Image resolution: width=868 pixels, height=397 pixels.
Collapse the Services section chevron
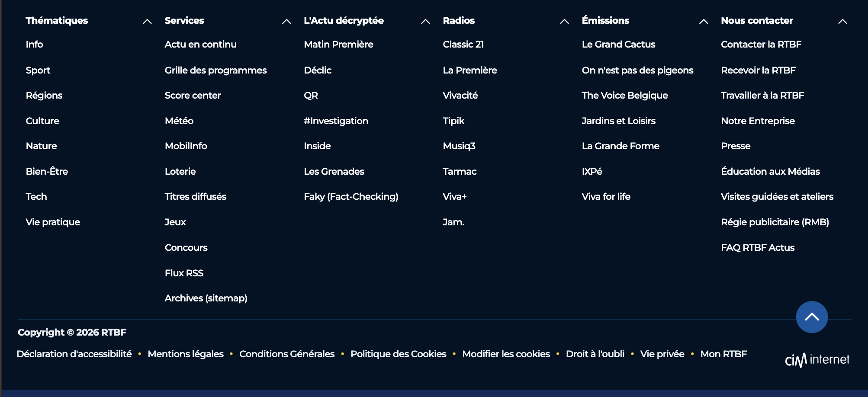pos(286,21)
